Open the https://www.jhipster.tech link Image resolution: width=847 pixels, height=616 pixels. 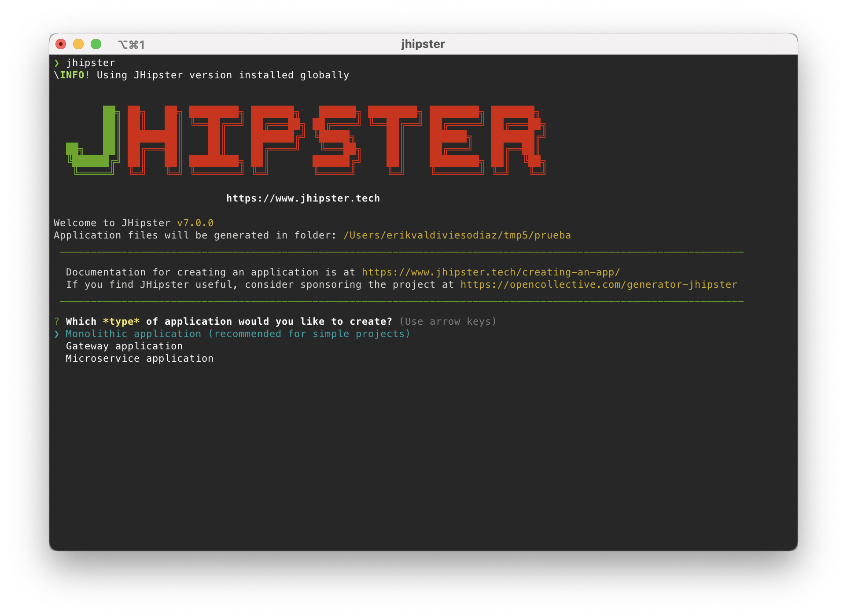tap(303, 198)
